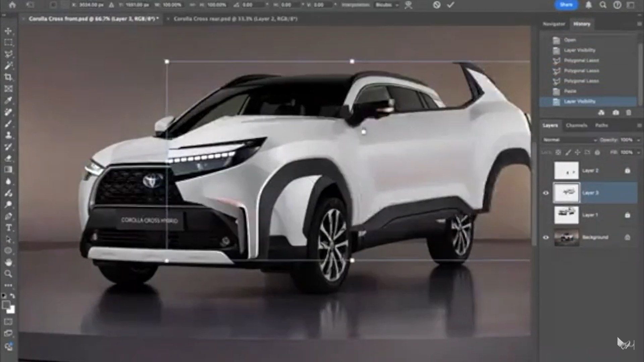This screenshot has height=362, width=644.
Task: Hide Layer 3 using its eye icon
Action: [546, 193]
